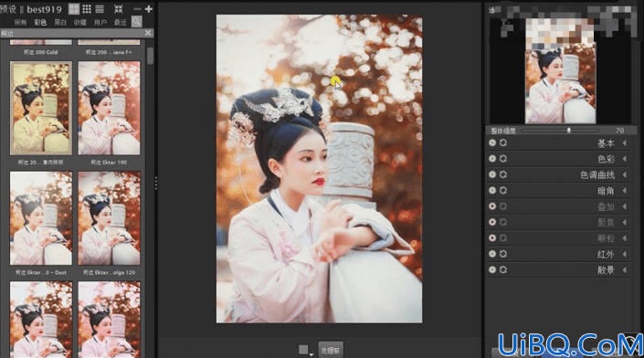Viewport: 644px width, 358px height.
Task: Select the 黑白 preset filter tab
Action: [60, 22]
